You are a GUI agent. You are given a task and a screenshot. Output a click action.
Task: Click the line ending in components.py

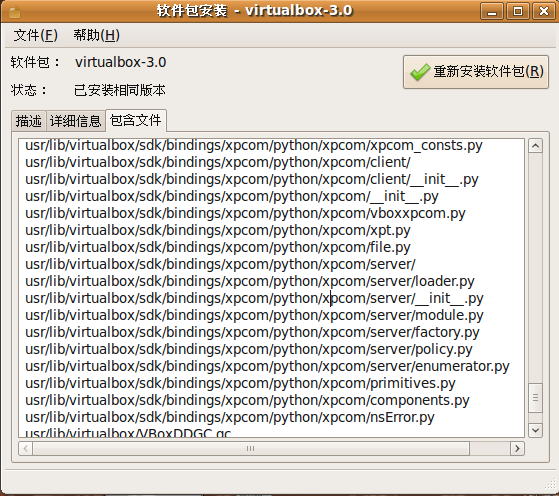(x=247, y=400)
